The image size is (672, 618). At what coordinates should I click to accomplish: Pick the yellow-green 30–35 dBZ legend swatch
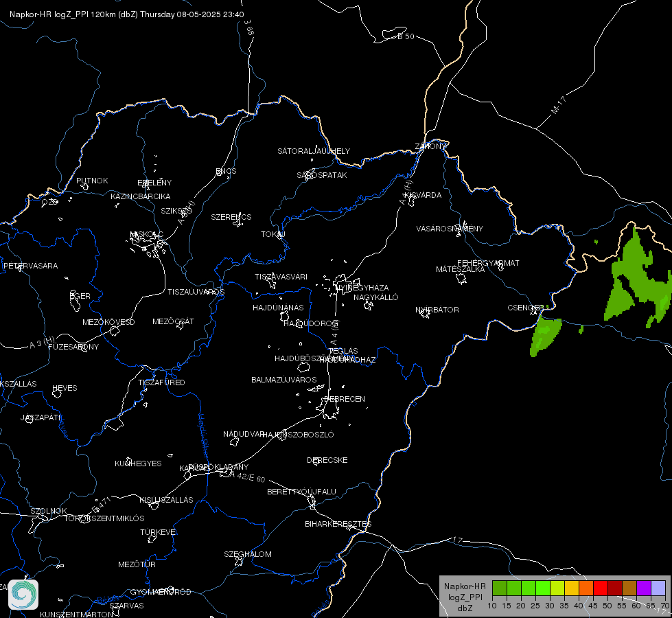[x=557, y=588]
